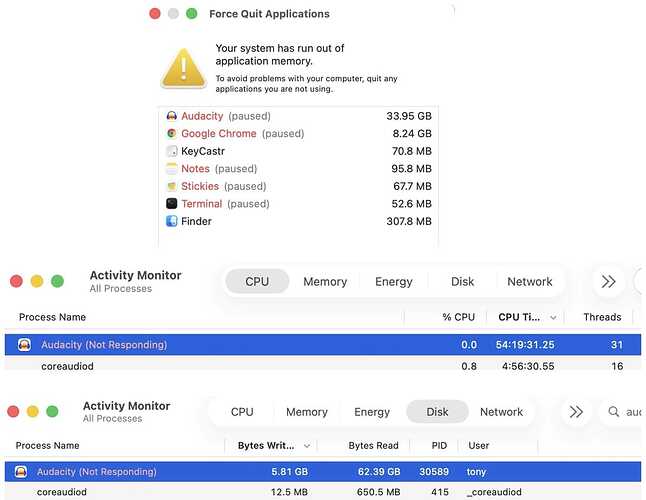
Task: Click the 8.24 GB memory value
Action: (412, 133)
